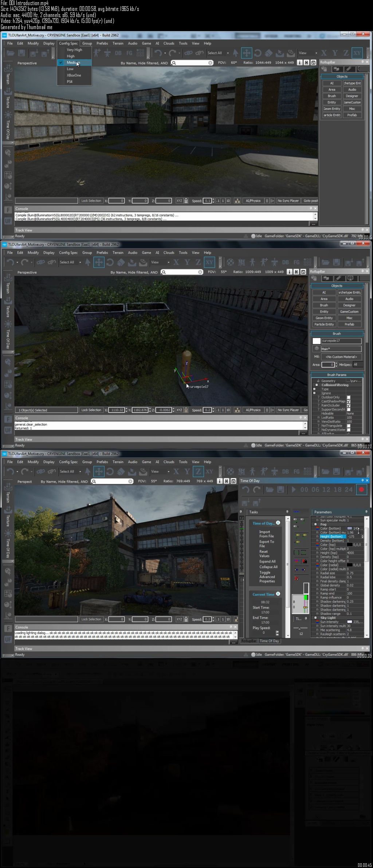373x868 pixels.
Task: Click the red record button in Time Of Day
Action: [361, 490]
